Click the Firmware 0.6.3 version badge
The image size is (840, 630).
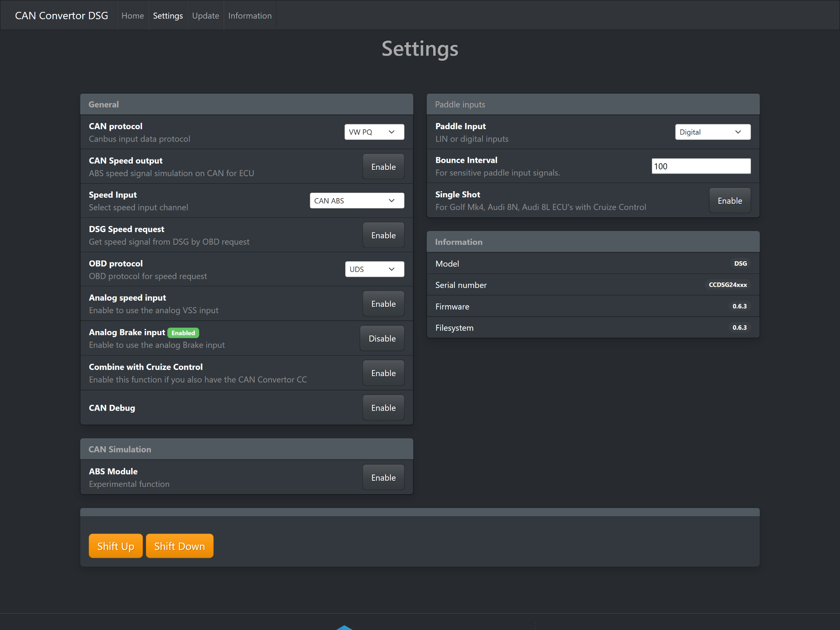pyautogui.click(x=740, y=306)
